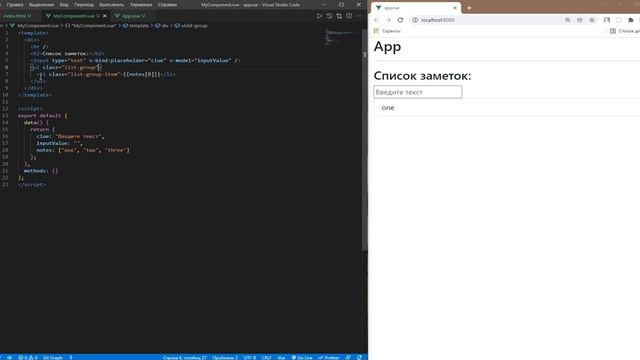
Task: Click the zoom magnifier icon in address bar
Action: pyautogui.click(x=567, y=20)
